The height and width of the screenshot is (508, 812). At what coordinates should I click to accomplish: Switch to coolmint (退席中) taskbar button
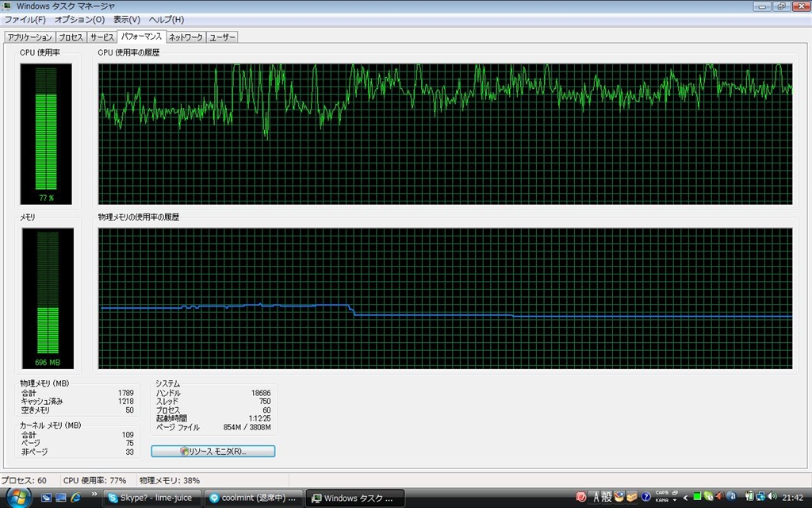click(x=253, y=498)
